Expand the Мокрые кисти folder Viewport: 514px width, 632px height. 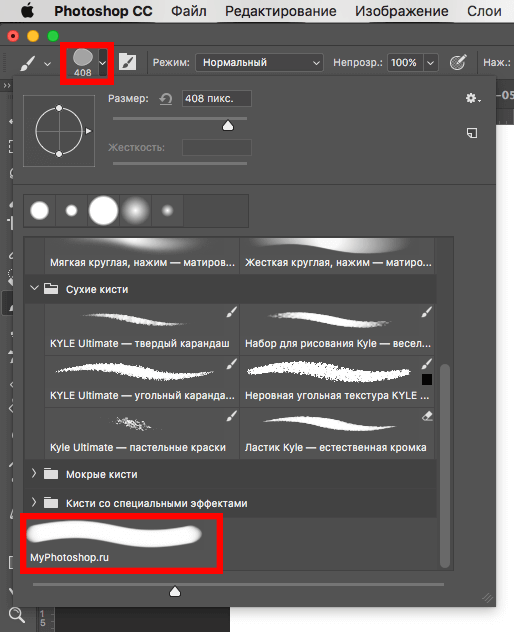[34, 474]
